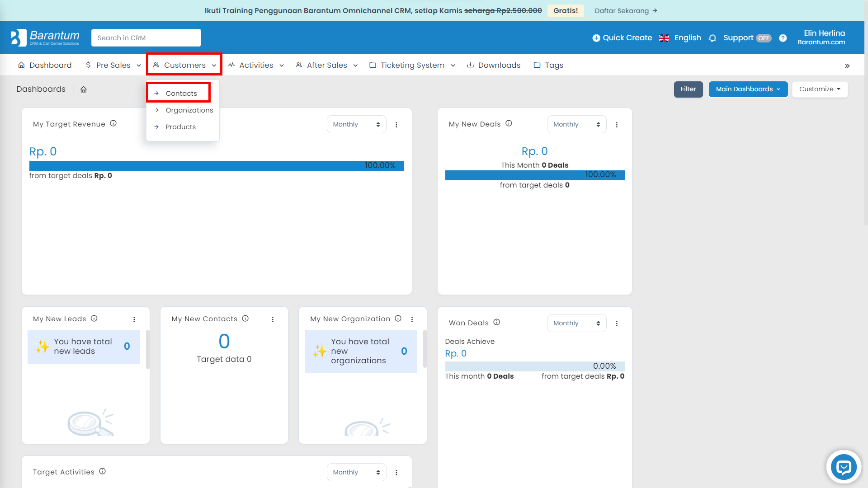Open the help question mark icon
868x488 pixels.
click(783, 38)
